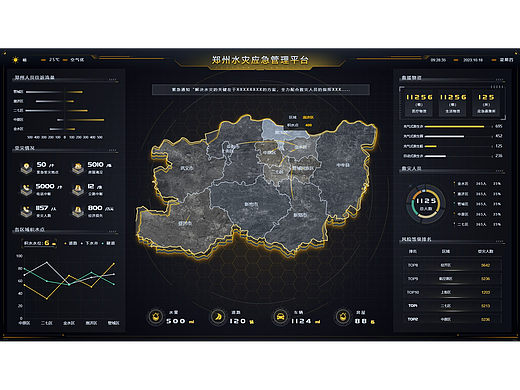Select 管城回族区 district on the map
Viewport: 520px width, 390px height.
click(x=303, y=168)
